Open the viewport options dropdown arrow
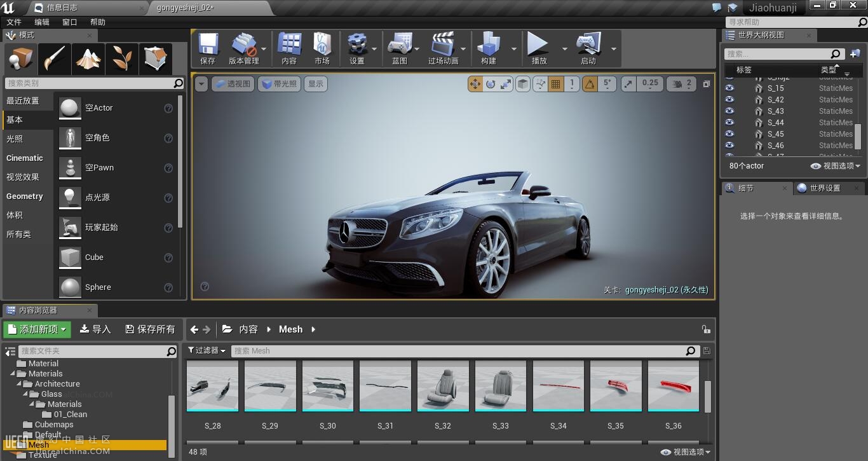Screen dimensions: 868x461 point(201,84)
